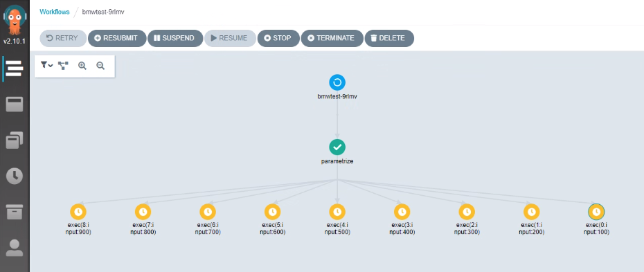The height and width of the screenshot is (272, 644).
Task: Open Cluster Workflow Templates sidebar icon
Action: pyautogui.click(x=15, y=140)
